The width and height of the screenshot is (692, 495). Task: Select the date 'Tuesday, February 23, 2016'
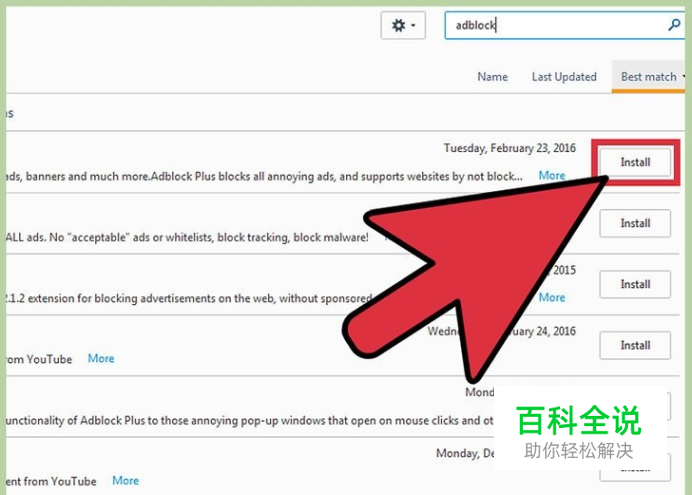coord(510,148)
